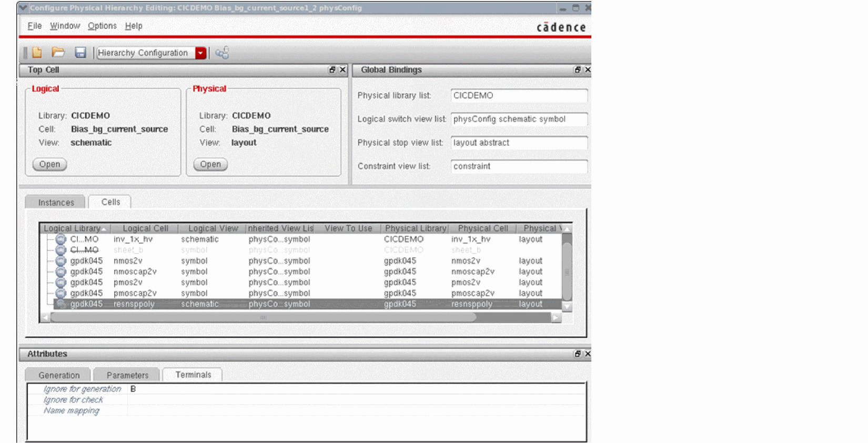Undock the Global Bindings panel
The image size is (868, 443).
578,70
